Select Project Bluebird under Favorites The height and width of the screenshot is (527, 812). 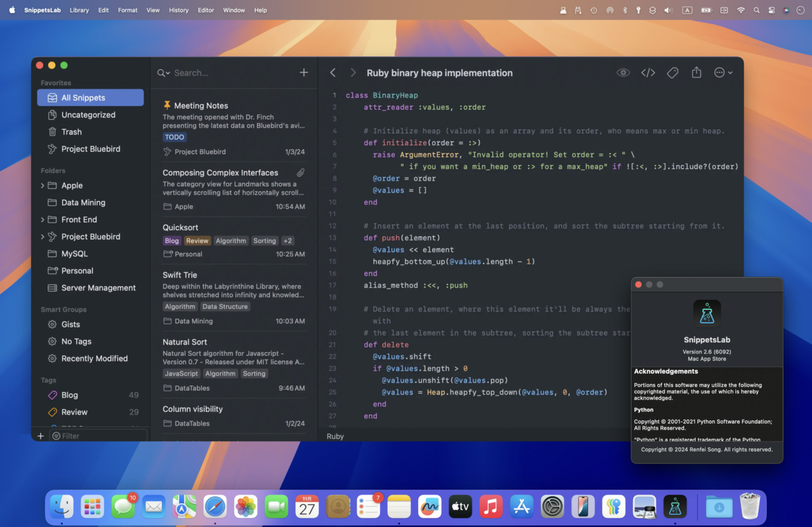(90, 149)
